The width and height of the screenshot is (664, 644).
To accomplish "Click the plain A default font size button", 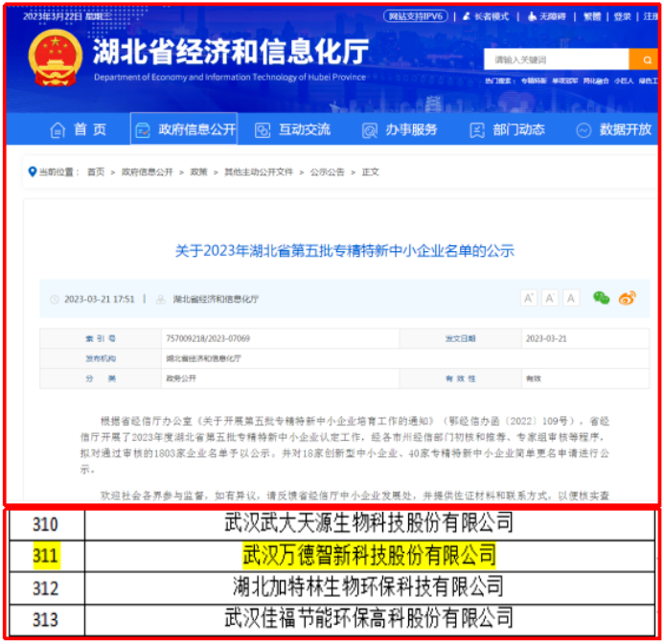I will tap(571, 298).
